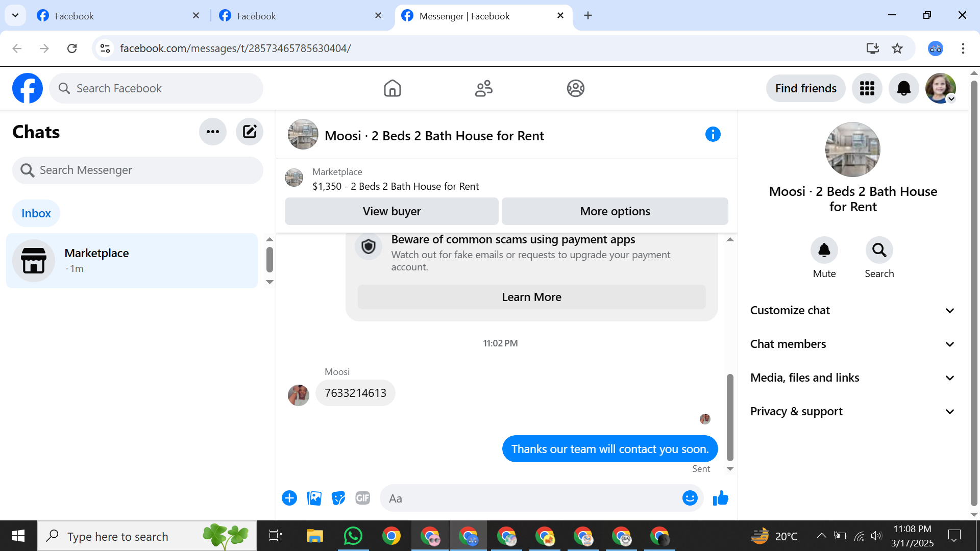Screen dimensions: 980x551
Task: Open the Facebook home logo
Action: (28, 88)
